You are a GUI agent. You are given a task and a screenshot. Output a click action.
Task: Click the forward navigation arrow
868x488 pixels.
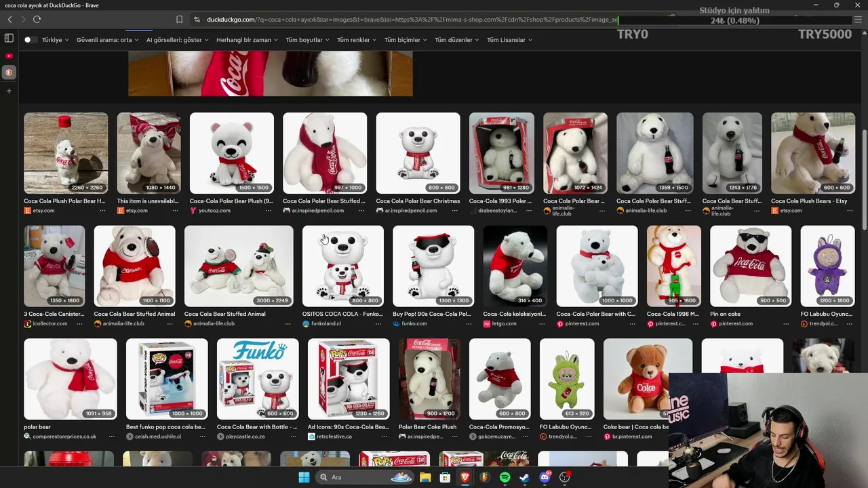click(22, 20)
